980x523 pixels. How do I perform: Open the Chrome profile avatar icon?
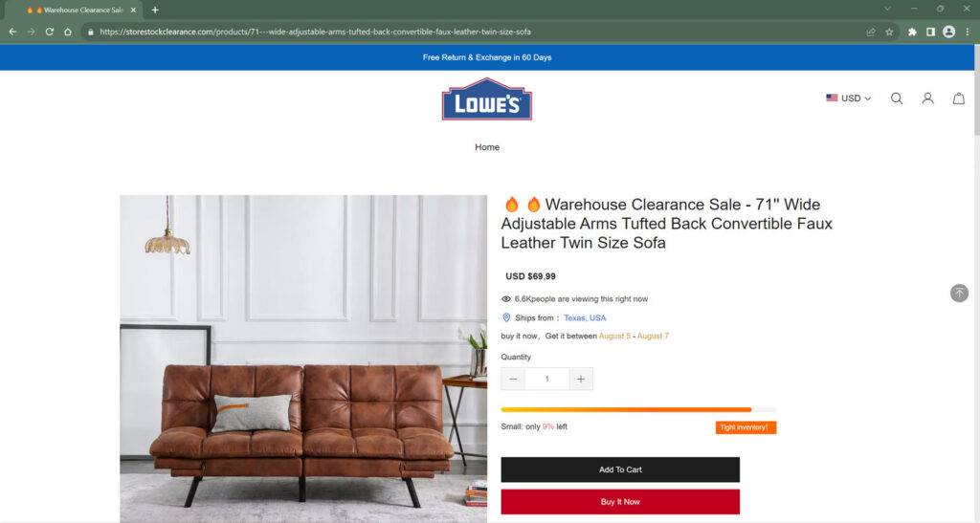(x=948, y=32)
